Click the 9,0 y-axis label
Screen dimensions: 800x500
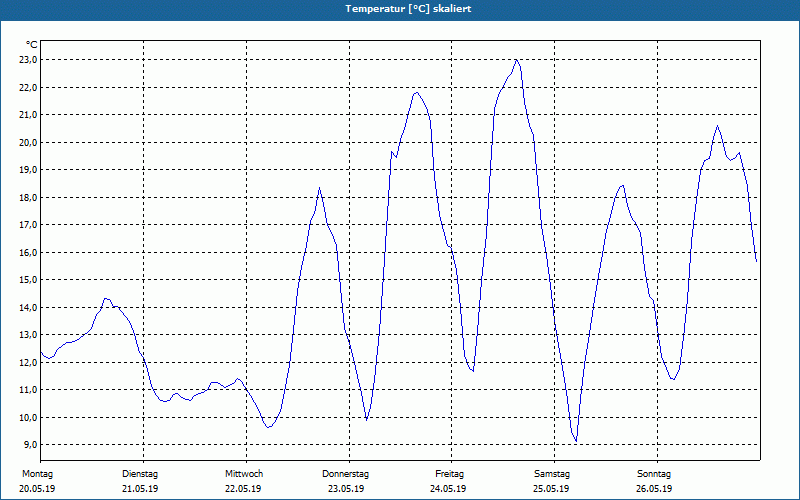tap(30, 444)
